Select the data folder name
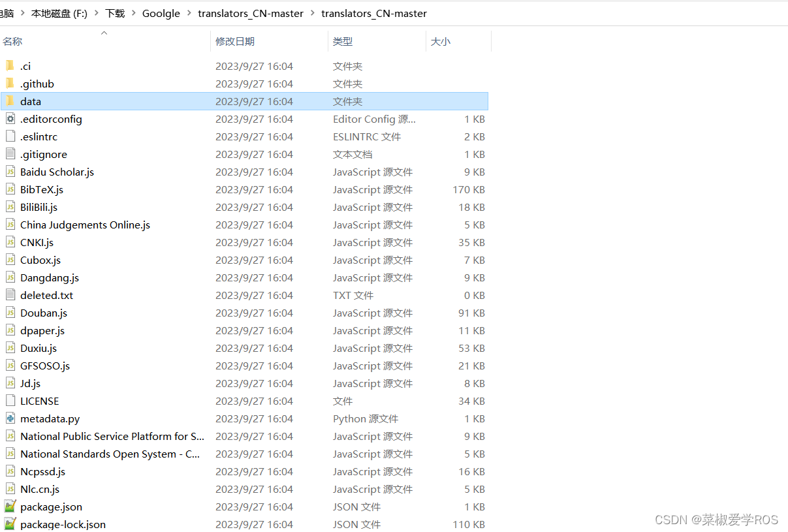The height and width of the screenshot is (532, 788). pos(31,101)
